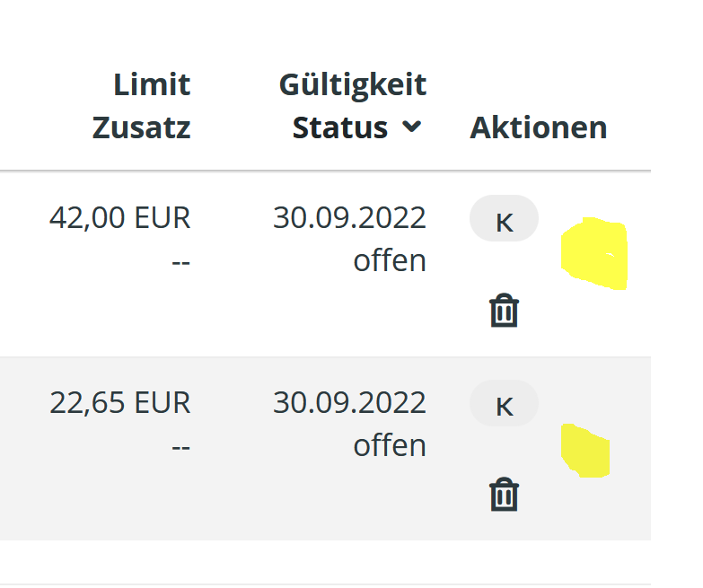Click the K badge in the 42,00 EUR row
Viewport: 703px width, 588px height.
pos(504,219)
